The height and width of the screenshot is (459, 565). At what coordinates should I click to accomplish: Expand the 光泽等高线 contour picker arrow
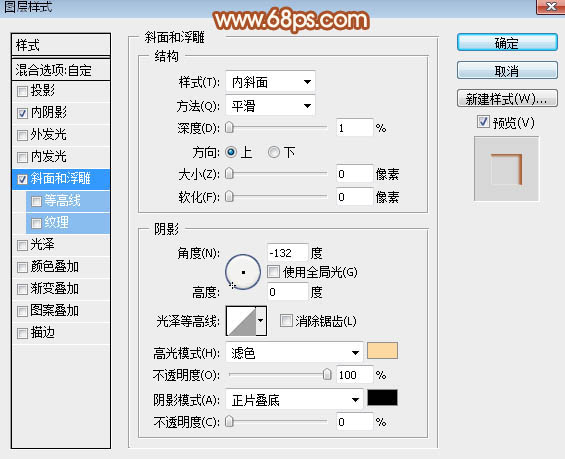261,321
